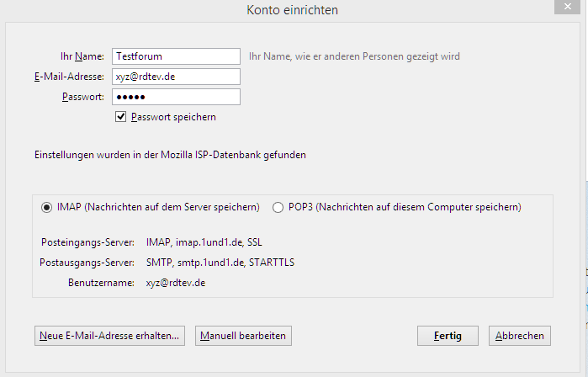The height and width of the screenshot is (377, 588).
Task: Click the Konto einrichten title bar
Action: [292, 10]
